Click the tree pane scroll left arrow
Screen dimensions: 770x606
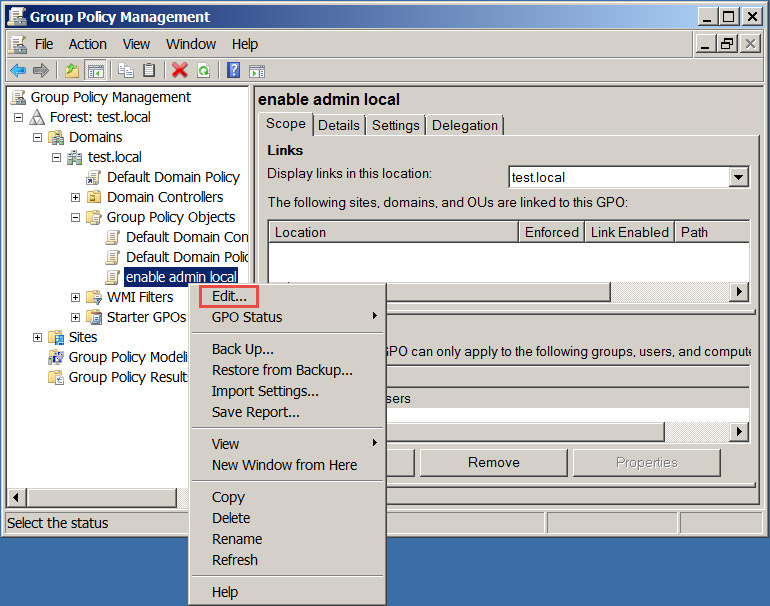pos(16,497)
